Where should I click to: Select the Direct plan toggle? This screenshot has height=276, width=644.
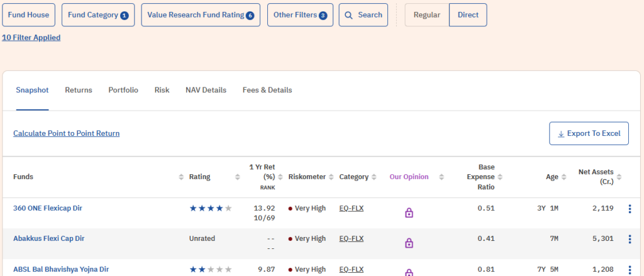click(x=468, y=15)
